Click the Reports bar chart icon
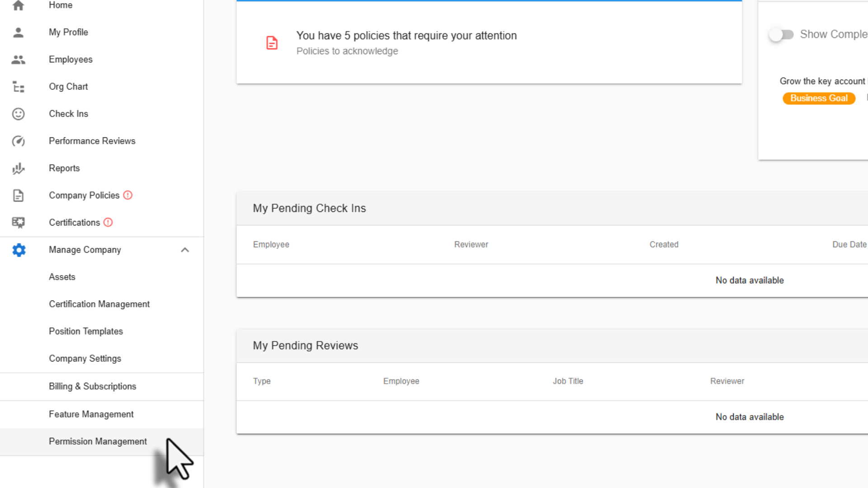The height and width of the screenshot is (488, 868). coord(18,169)
